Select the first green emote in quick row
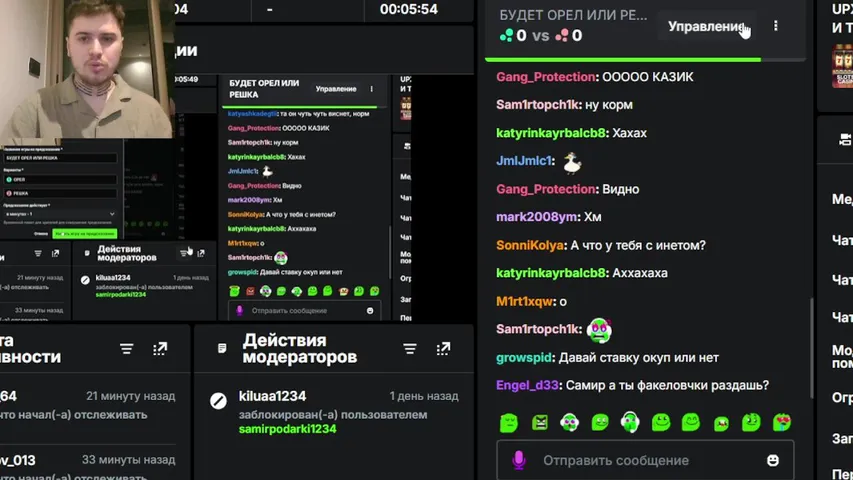 509,423
